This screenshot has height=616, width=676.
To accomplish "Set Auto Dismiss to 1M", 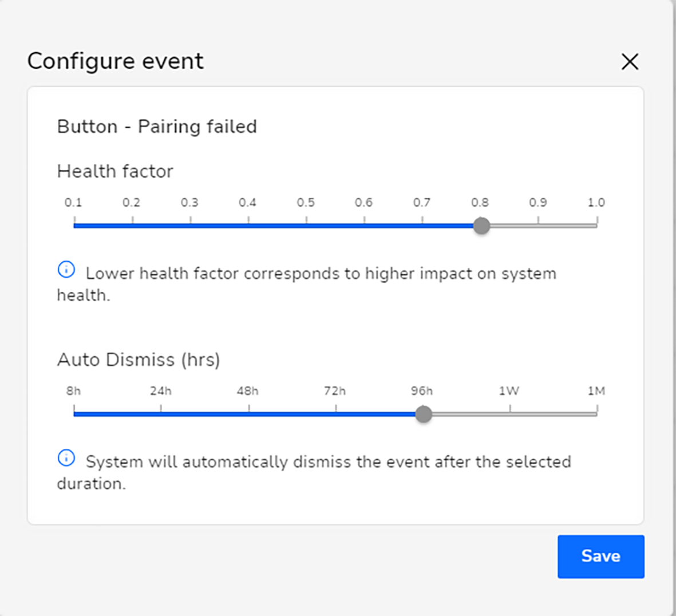I will pyautogui.click(x=597, y=414).
